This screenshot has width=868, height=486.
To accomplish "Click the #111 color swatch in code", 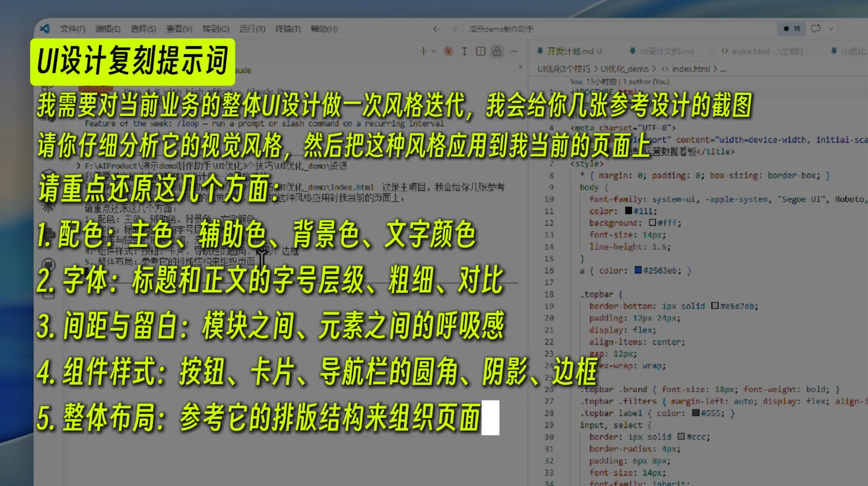I will point(628,211).
